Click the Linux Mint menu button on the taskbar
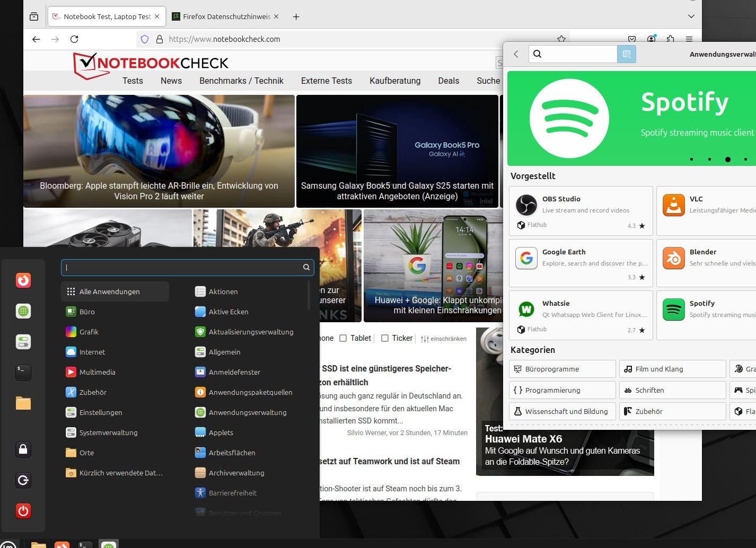Image resolution: width=756 pixels, height=548 pixels. (x=8, y=544)
